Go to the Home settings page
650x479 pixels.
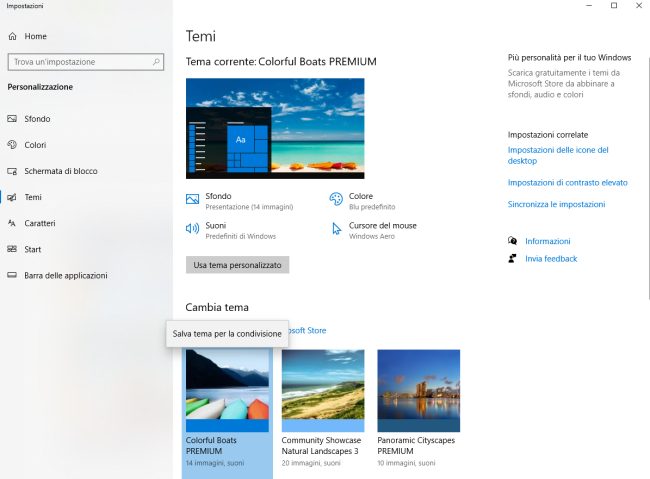(86, 36)
